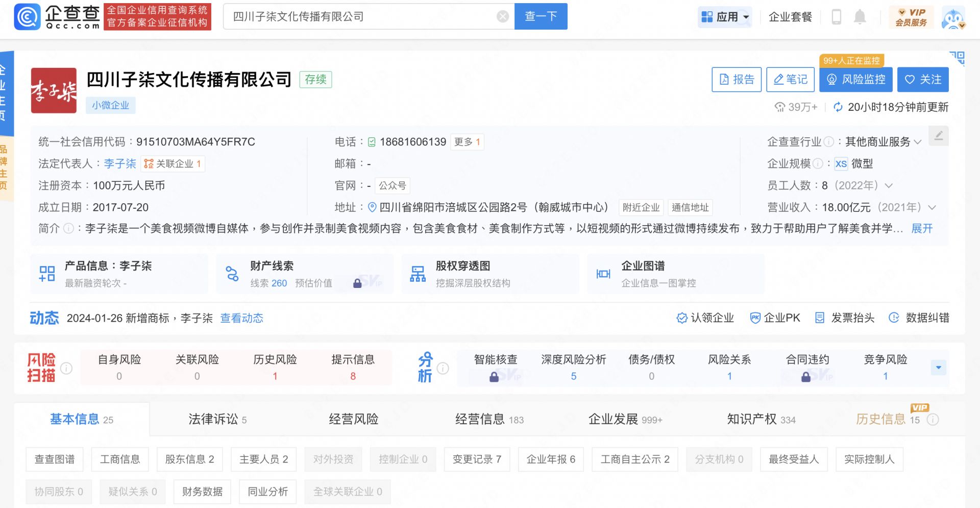
Task: Open the locked 合同违约 feature
Action: (807, 368)
